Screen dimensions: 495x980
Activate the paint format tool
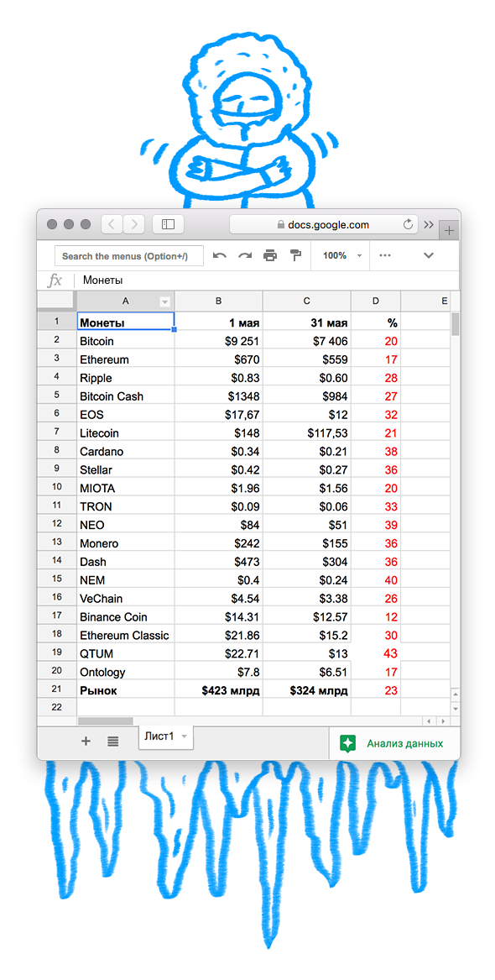(295, 255)
